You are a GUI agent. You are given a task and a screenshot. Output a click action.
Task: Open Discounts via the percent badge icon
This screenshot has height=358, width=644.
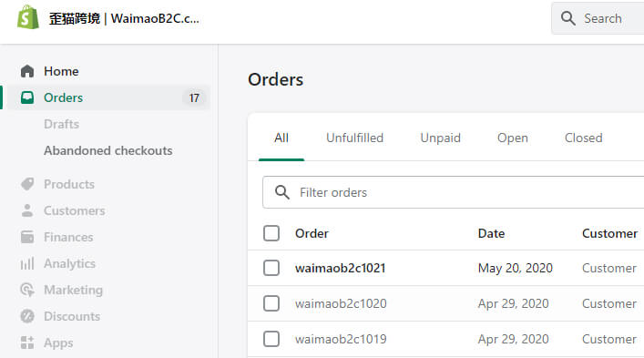(27, 316)
